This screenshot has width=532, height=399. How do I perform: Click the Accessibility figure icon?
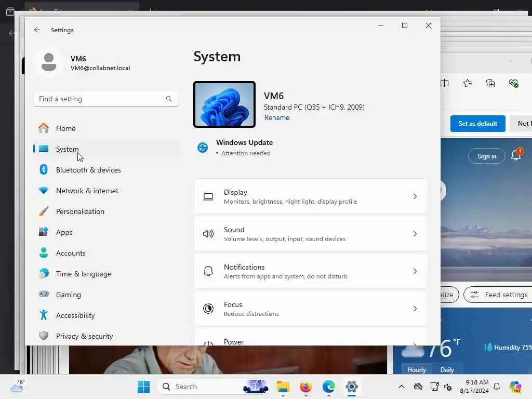(x=44, y=315)
